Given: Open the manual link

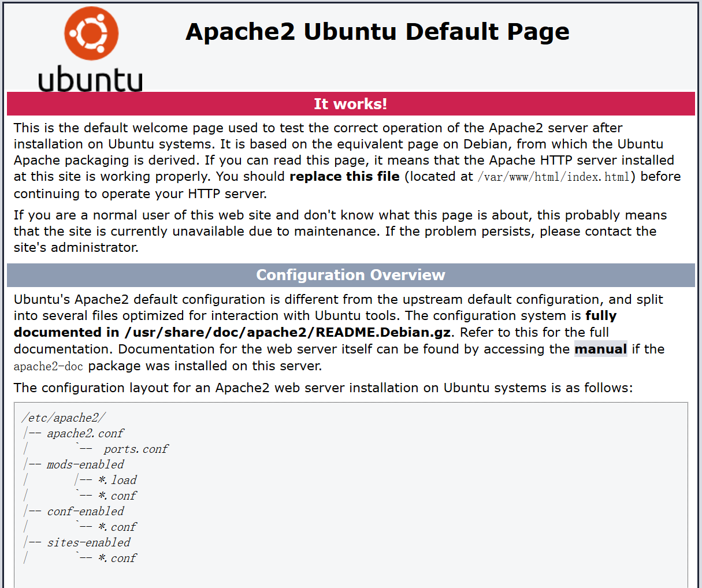Looking at the screenshot, I should click(600, 349).
